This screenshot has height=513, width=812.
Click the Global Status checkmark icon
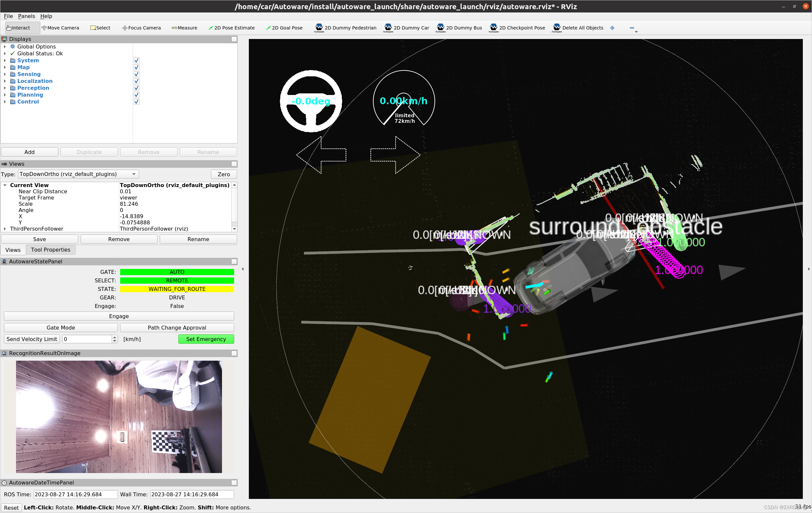pyautogui.click(x=12, y=53)
